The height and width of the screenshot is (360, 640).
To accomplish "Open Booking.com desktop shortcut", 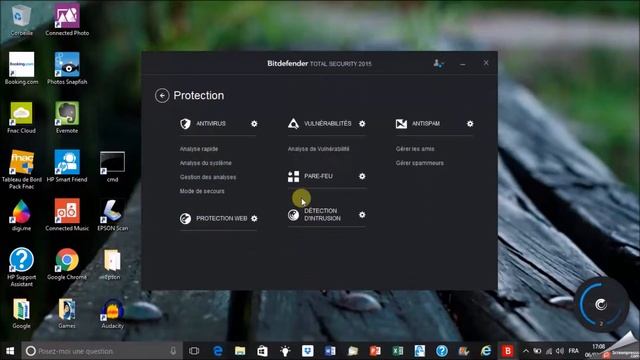I will point(21,69).
